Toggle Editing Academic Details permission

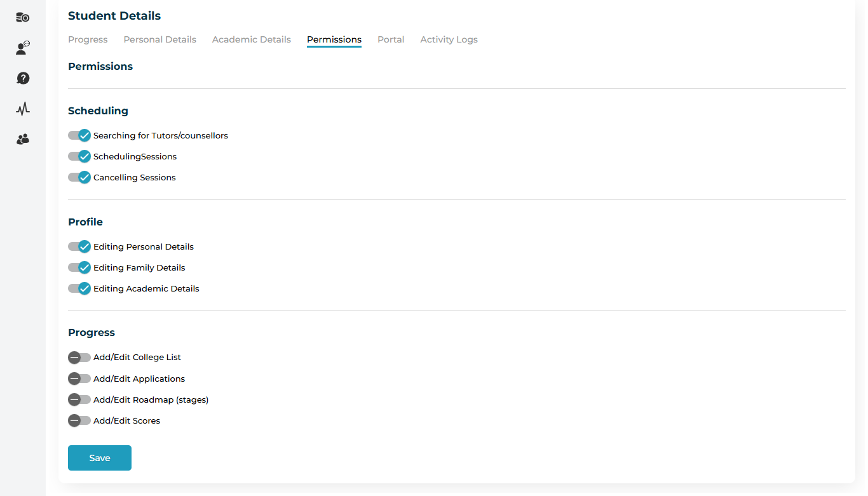79,288
